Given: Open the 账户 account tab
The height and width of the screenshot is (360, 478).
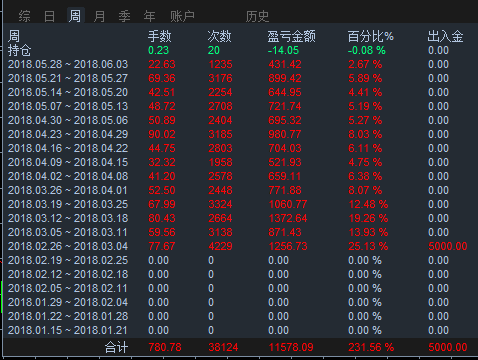Looking at the screenshot, I should (x=182, y=16).
